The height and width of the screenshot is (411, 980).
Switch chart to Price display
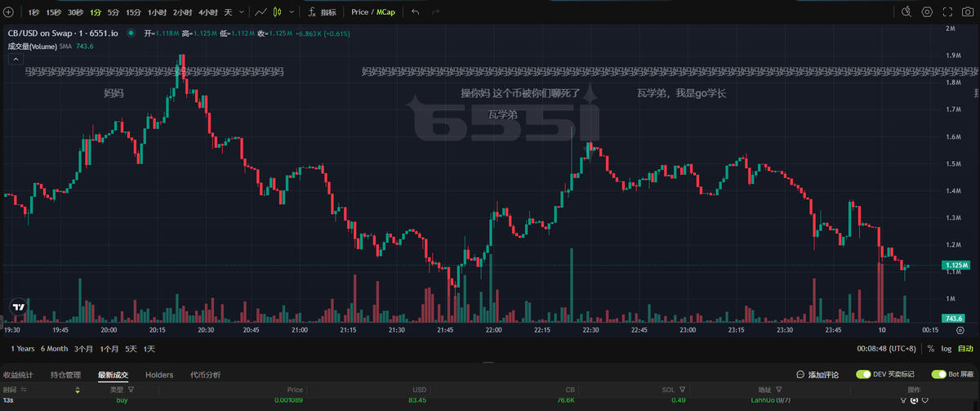[x=360, y=12]
